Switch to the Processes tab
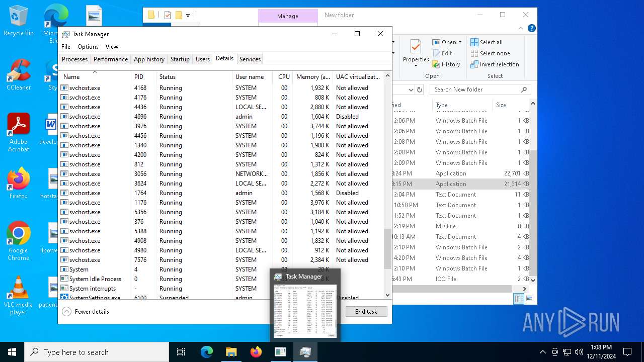The width and height of the screenshot is (644, 362). 74,59
